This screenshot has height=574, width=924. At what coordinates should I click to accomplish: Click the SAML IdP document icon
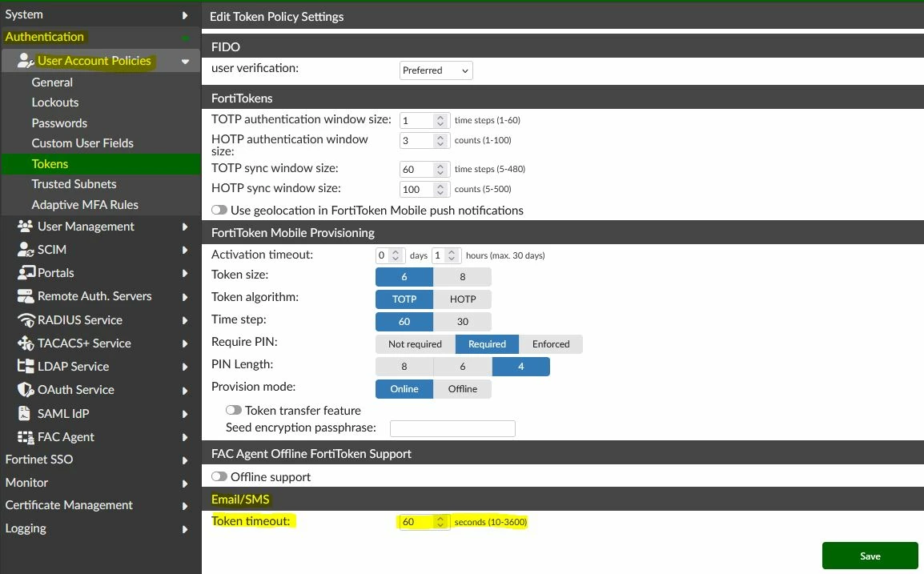[23, 413]
